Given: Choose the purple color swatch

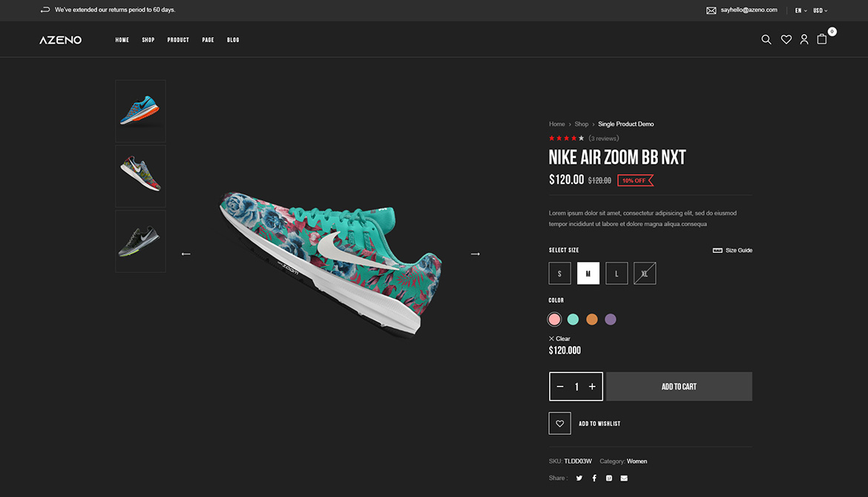Looking at the screenshot, I should [x=611, y=320].
